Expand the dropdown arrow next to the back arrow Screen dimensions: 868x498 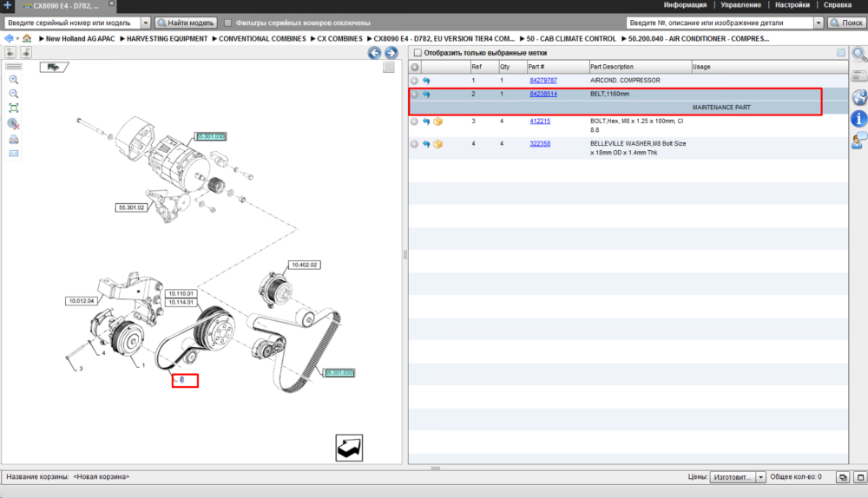[17, 39]
